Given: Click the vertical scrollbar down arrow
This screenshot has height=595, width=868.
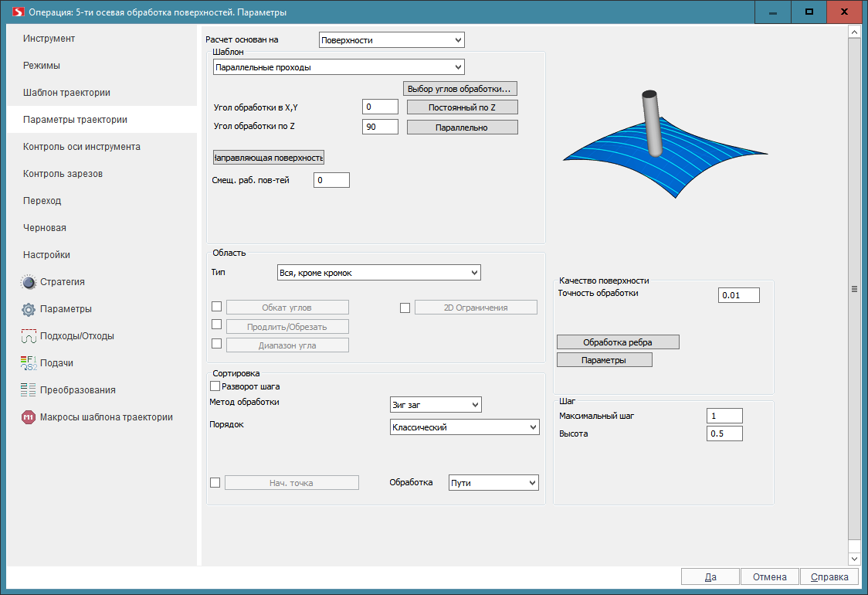Looking at the screenshot, I should 854,559.
